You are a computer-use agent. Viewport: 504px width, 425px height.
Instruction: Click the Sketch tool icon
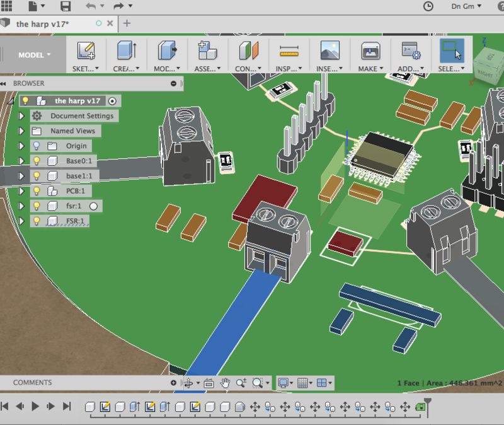click(85, 51)
